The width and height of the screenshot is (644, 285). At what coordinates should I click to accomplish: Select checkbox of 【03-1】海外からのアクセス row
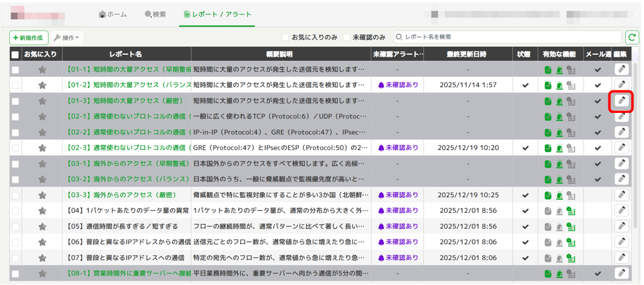15,164
